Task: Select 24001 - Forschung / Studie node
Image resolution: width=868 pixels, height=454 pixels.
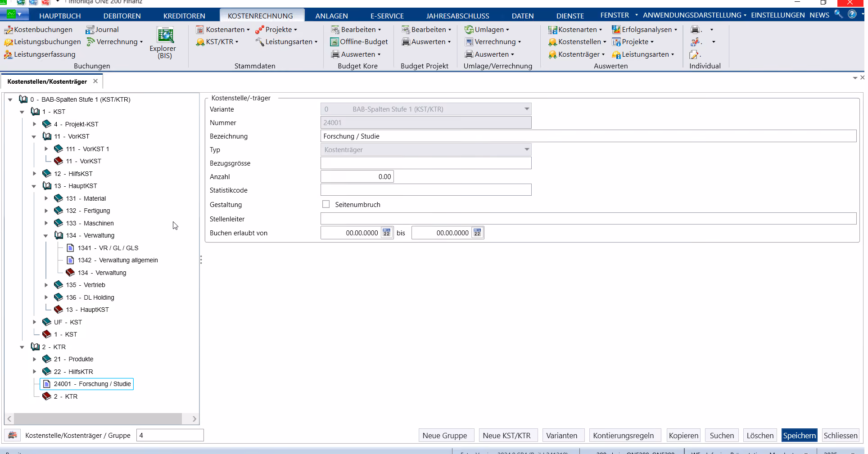Action: coord(87,384)
